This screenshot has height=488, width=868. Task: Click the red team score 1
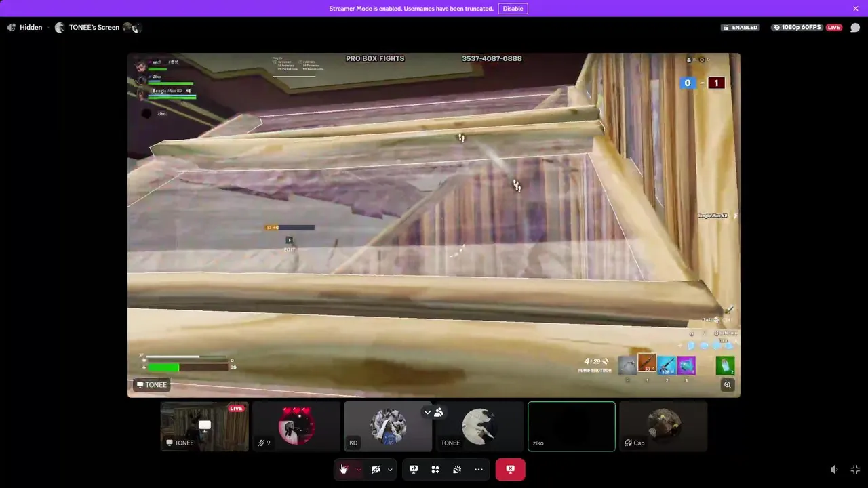716,83
